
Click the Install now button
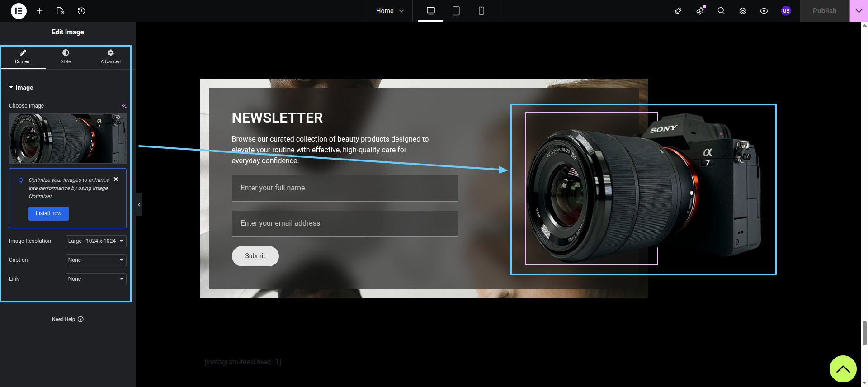click(48, 213)
